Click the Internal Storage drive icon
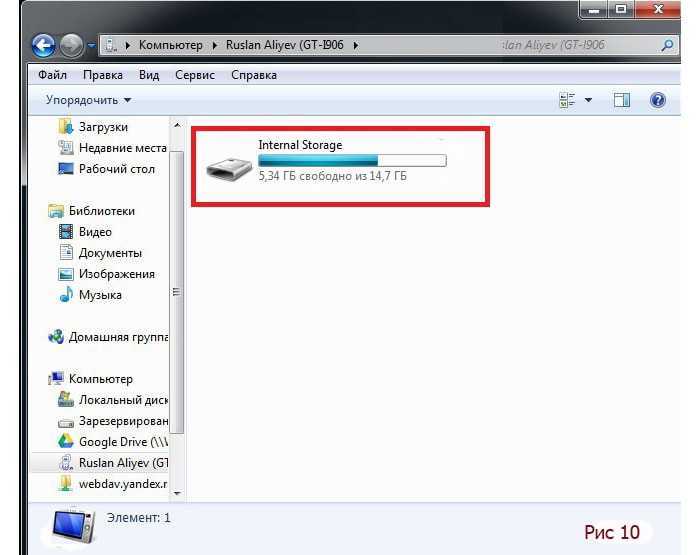 pos(229,168)
